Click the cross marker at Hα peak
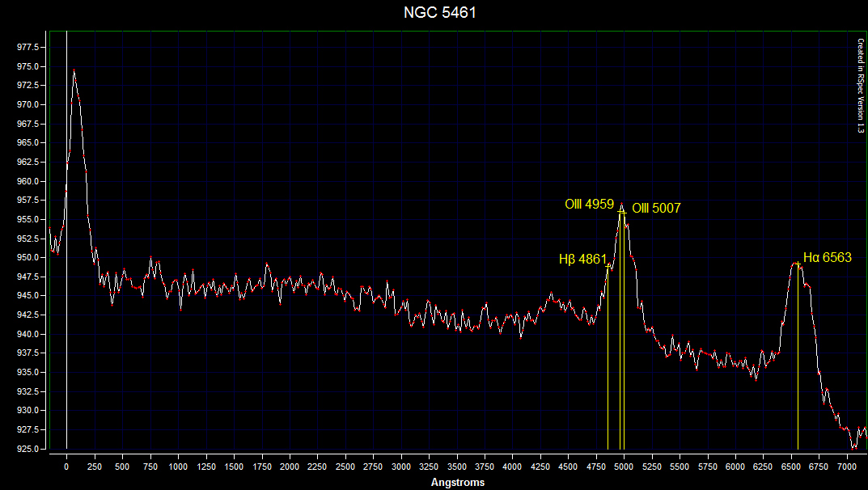The width and height of the screenshot is (868, 490). 798,264
